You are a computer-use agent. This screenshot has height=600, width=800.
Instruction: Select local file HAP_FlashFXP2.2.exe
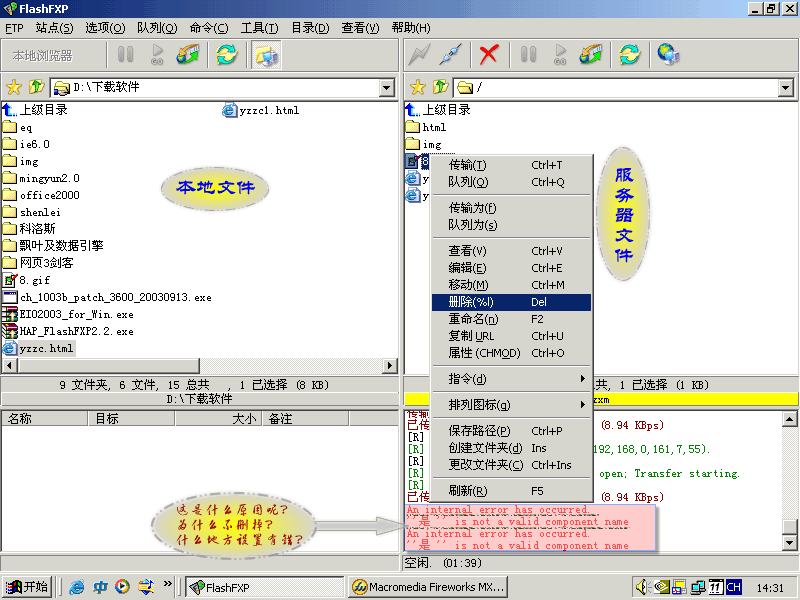click(69, 332)
